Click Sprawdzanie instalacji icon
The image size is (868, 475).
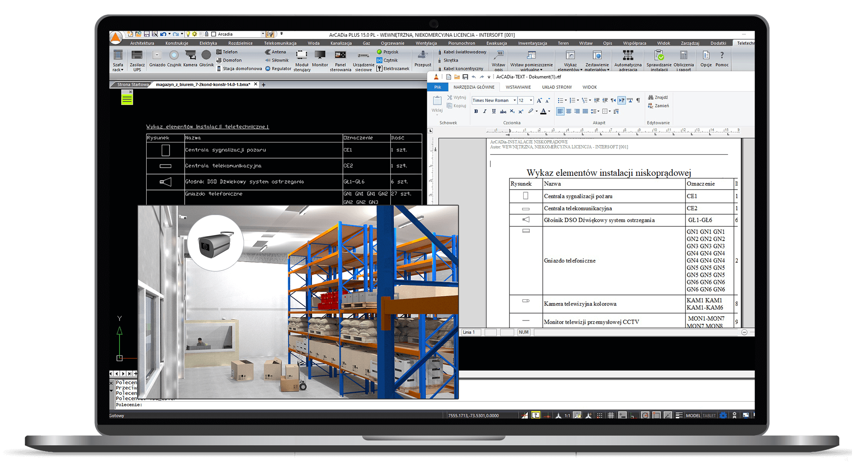coord(658,56)
